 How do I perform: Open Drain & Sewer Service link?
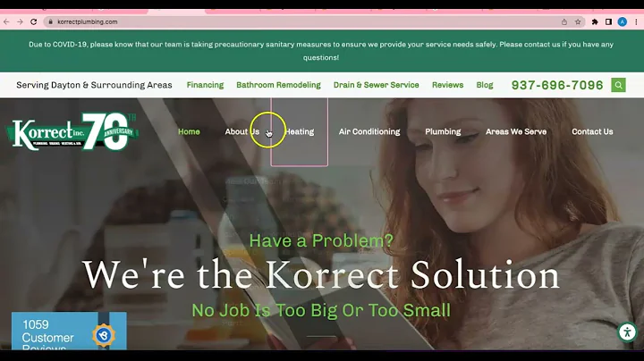pos(377,85)
